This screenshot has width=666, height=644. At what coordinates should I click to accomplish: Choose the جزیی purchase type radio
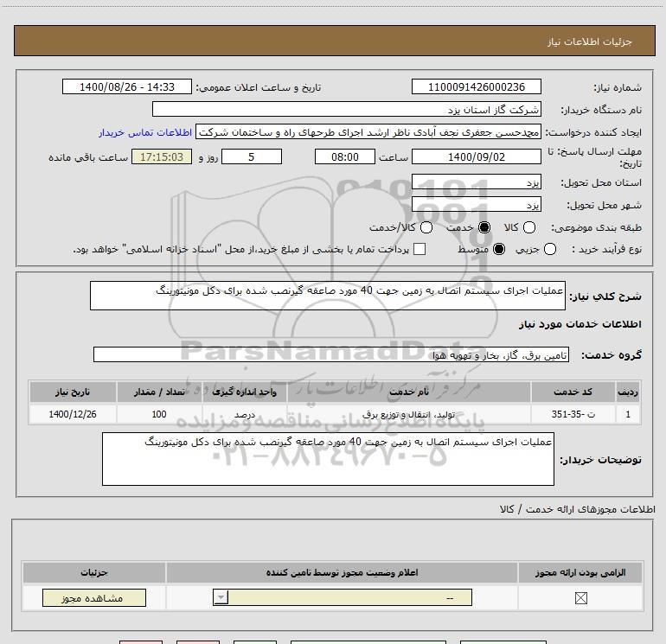click(550, 249)
